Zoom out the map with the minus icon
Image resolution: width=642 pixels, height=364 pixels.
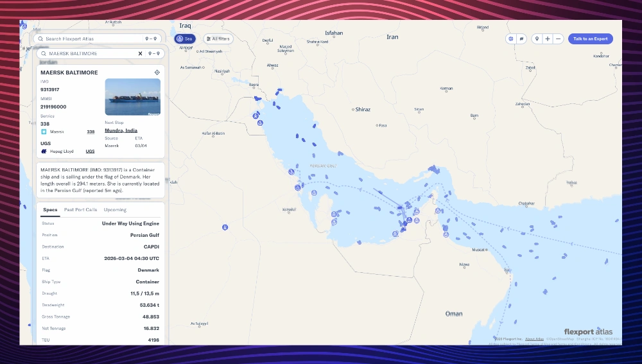[x=559, y=39]
